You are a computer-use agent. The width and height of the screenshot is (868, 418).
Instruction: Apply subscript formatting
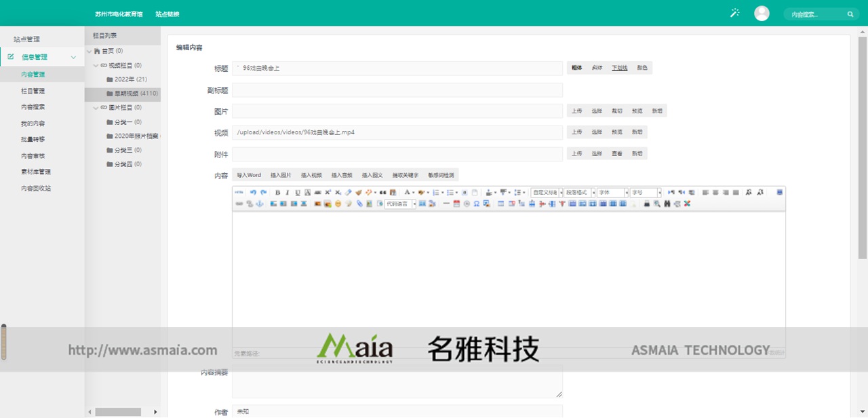[x=338, y=193]
